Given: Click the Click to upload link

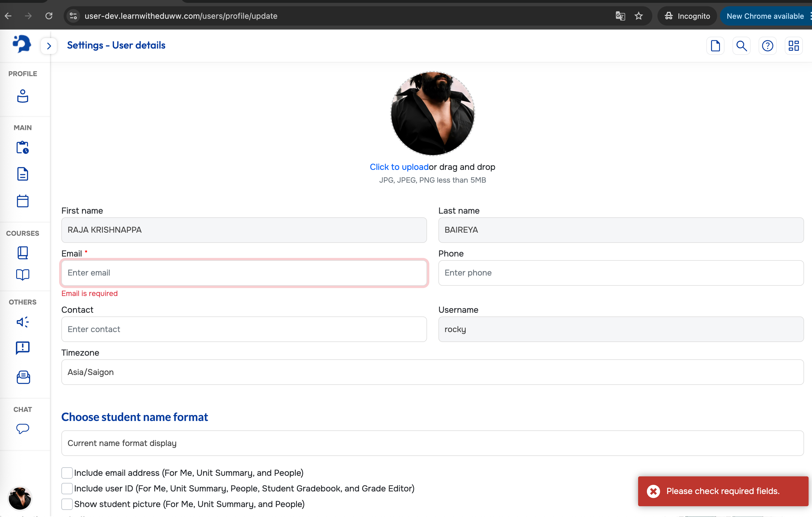Looking at the screenshot, I should pyautogui.click(x=399, y=167).
